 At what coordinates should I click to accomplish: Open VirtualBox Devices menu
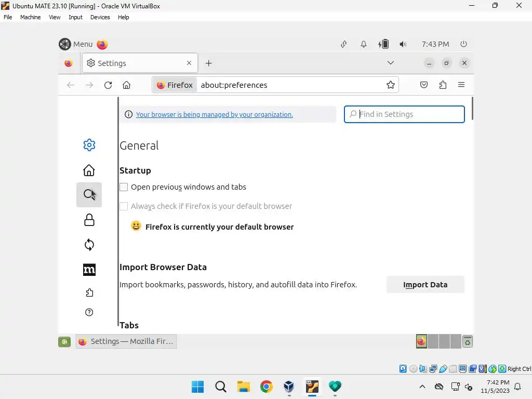pyautogui.click(x=100, y=17)
